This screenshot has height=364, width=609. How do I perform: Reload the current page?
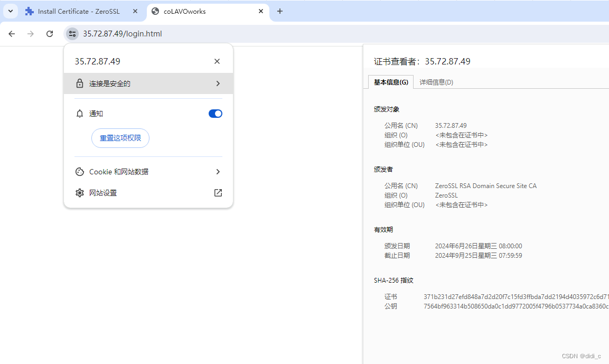coord(50,34)
